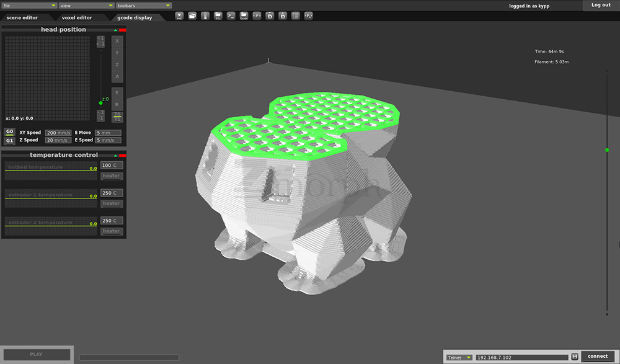
Task: Click the XYZ head position toolbar icon
Action: click(x=179, y=16)
